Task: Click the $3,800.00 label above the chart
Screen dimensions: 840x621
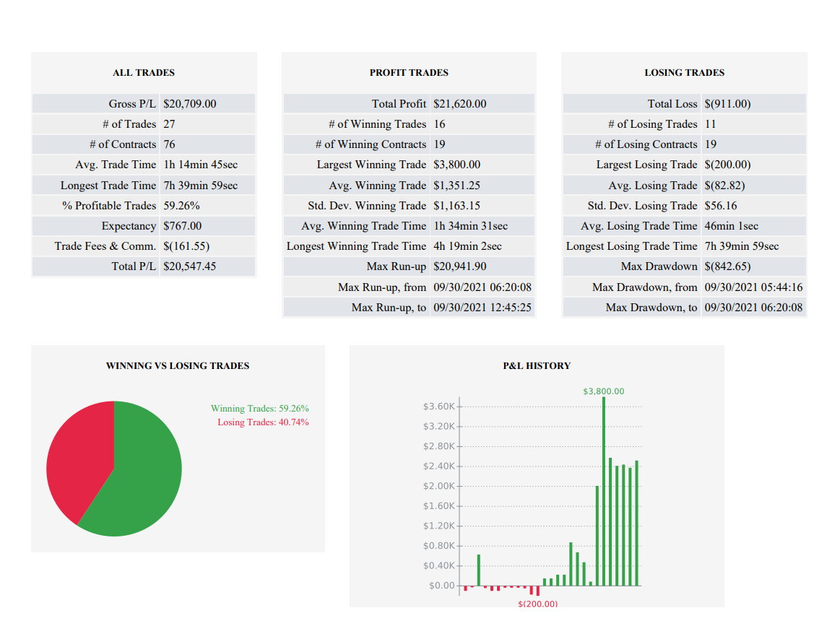Action: [x=604, y=391]
